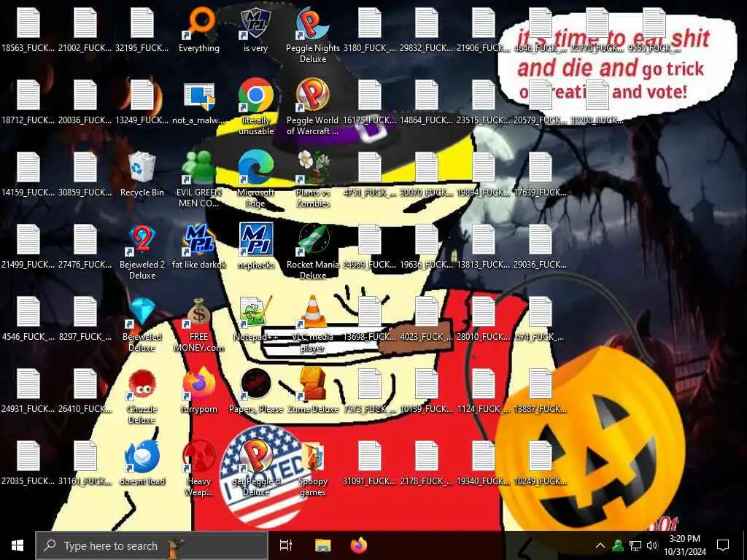The width and height of the screenshot is (747, 560).
Task: Select the 14159_FUCK... file
Action: pyautogui.click(x=28, y=174)
